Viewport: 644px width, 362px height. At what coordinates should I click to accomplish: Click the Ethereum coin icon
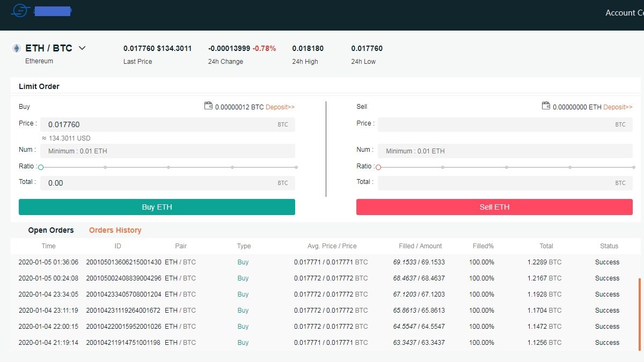[x=17, y=48]
